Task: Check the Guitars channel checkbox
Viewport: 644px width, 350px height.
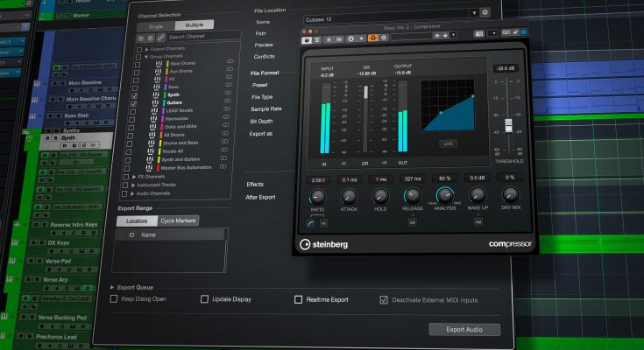Action: [133, 103]
